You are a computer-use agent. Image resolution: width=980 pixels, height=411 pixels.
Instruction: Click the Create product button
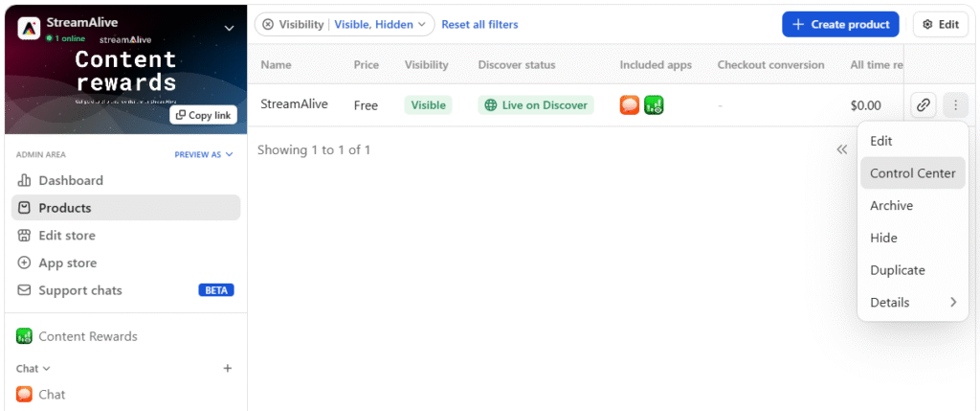[840, 24]
